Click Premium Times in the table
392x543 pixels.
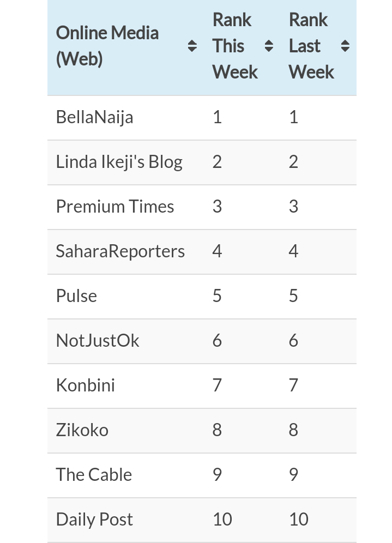pyautogui.click(x=115, y=207)
